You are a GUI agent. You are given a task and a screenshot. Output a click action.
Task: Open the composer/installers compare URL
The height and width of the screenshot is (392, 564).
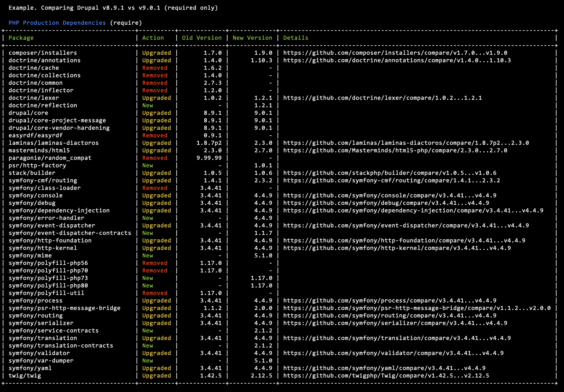395,53
